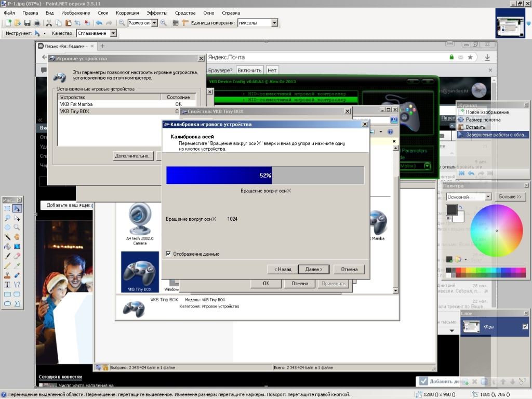The image size is (532, 399).
Task: Open the Эффекты menu
Action: pos(157,13)
